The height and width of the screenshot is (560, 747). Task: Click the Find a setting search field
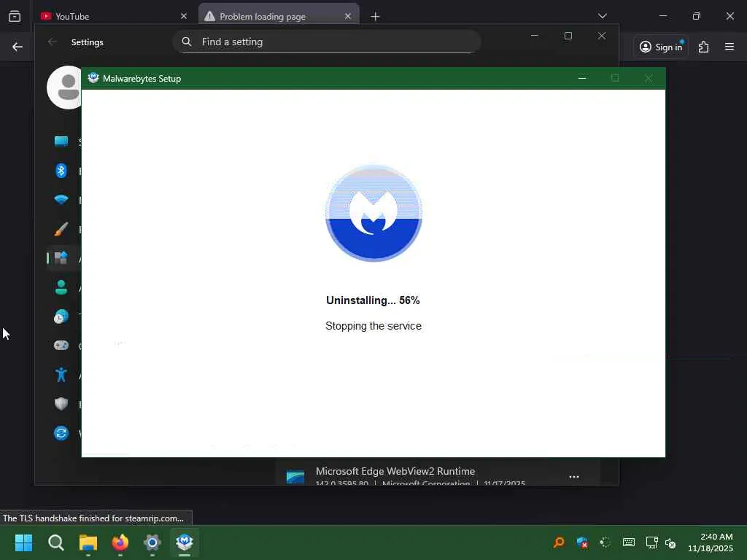[x=326, y=42]
